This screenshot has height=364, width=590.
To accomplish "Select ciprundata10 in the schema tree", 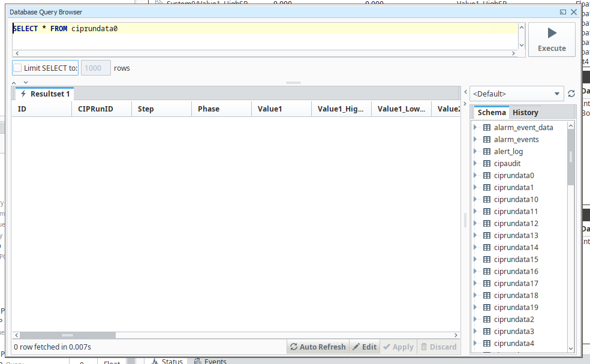I will point(516,200).
